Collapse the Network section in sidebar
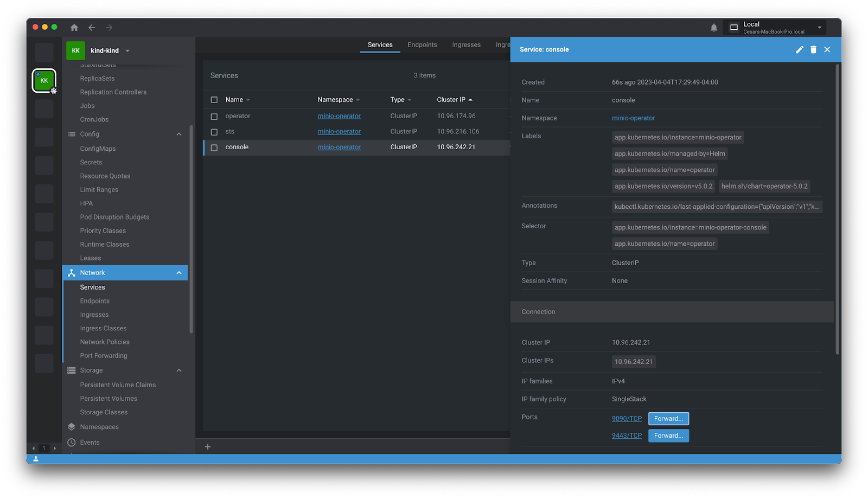868x499 pixels. [179, 273]
